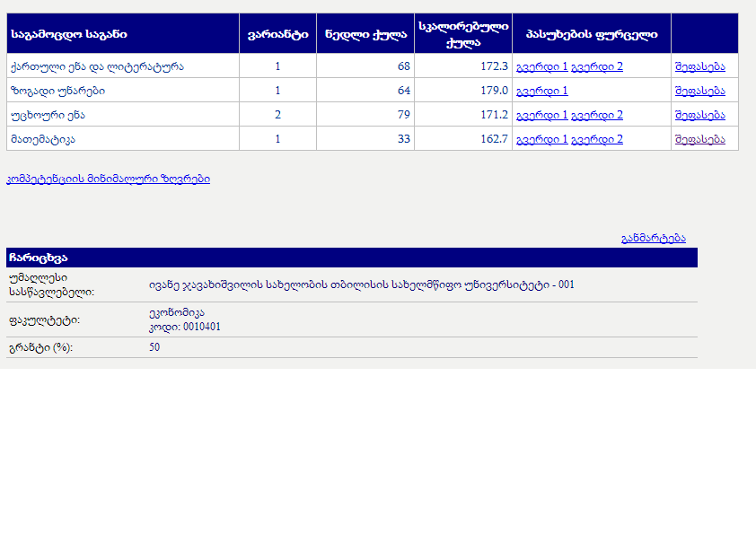
Task: Click the უმაღლესი სასწავლებელი label
Action: point(51,284)
